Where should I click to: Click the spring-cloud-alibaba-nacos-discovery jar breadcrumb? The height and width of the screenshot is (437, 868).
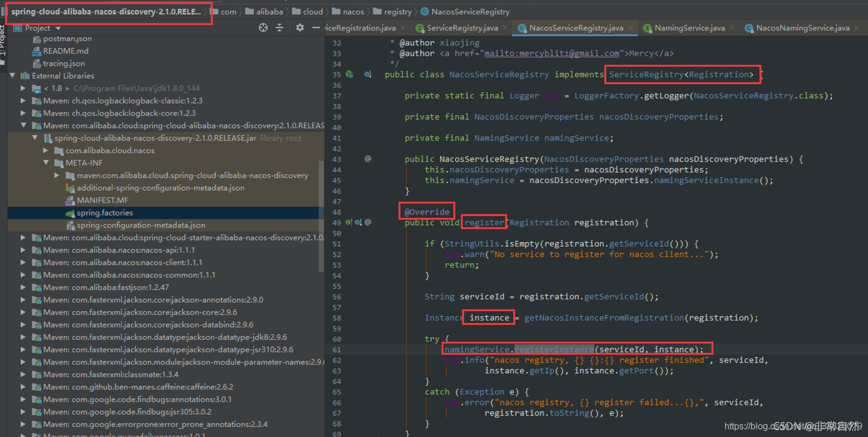pos(106,11)
